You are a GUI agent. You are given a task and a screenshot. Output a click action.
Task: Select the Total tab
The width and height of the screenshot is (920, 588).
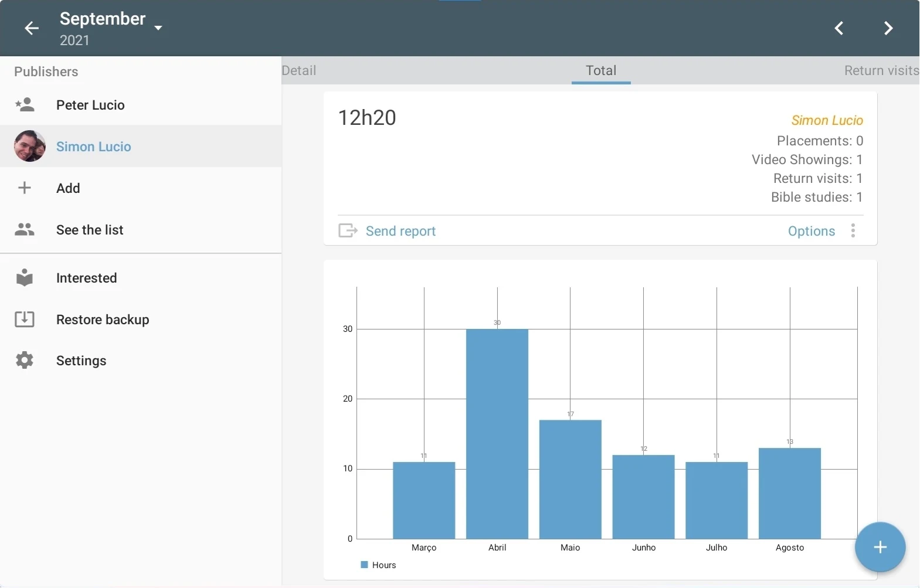601,70
